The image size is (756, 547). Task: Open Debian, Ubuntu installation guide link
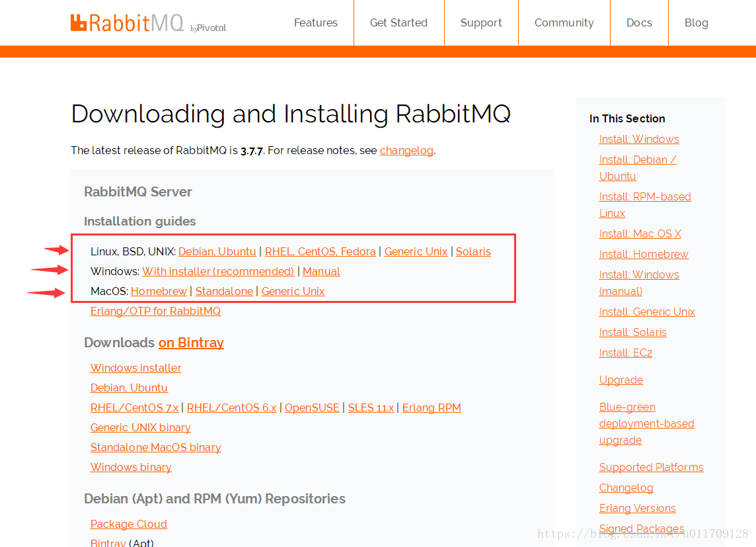click(x=217, y=251)
